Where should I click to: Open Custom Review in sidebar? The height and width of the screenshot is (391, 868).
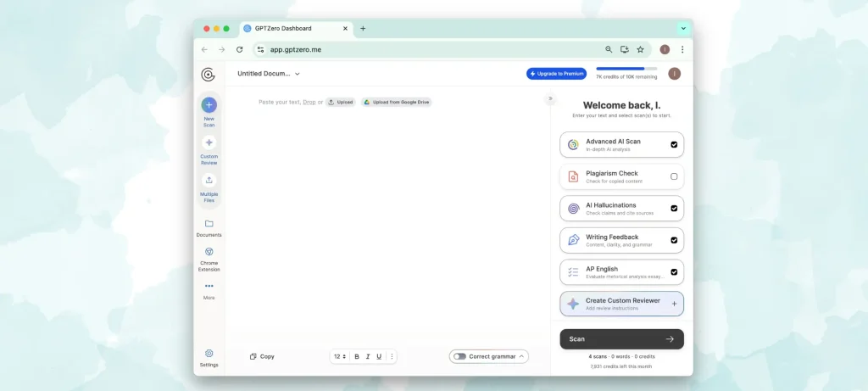209,151
